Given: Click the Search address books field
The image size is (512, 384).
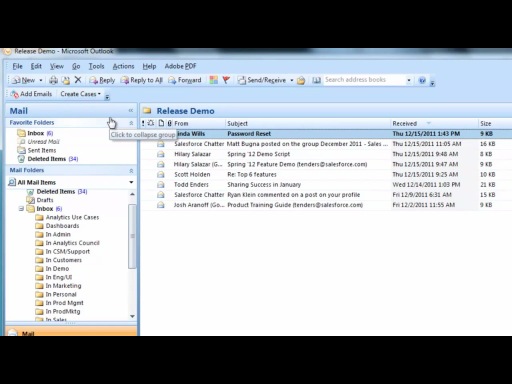Looking at the screenshot, I should [364, 80].
